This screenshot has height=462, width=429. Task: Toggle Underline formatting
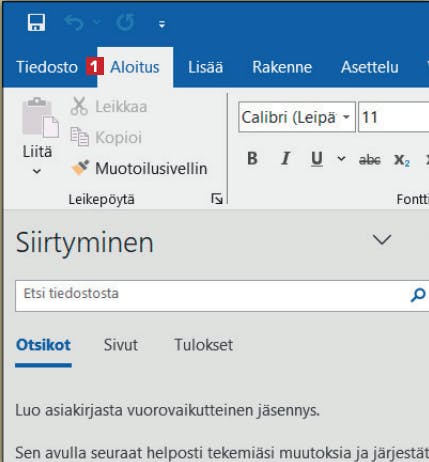click(317, 159)
